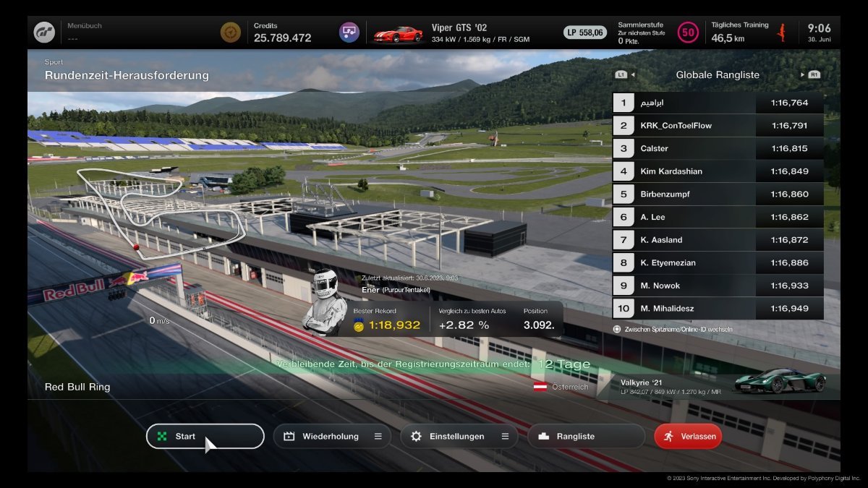Click the Red Bull Ring track name
The width and height of the screenshot is (868, 488).
77,387
